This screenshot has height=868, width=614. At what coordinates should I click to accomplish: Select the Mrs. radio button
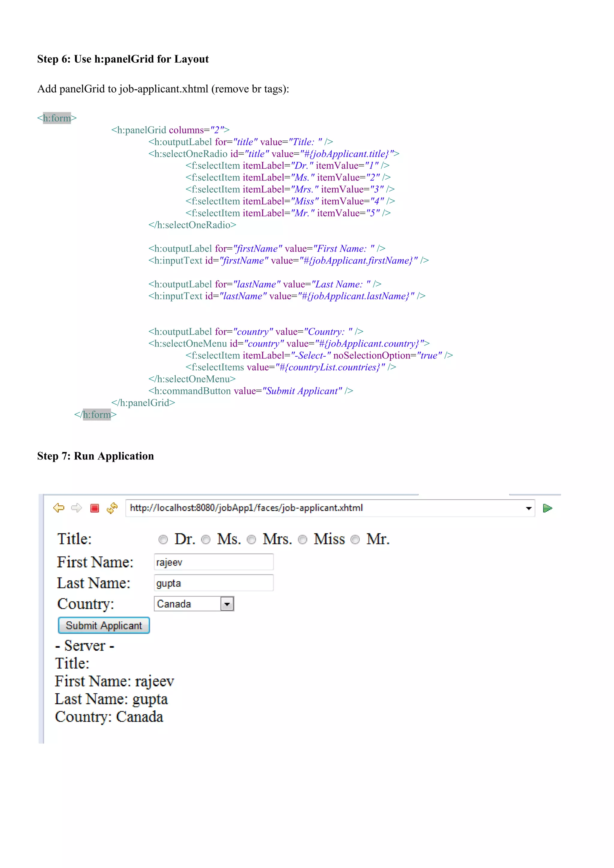(x=252, y=540)
